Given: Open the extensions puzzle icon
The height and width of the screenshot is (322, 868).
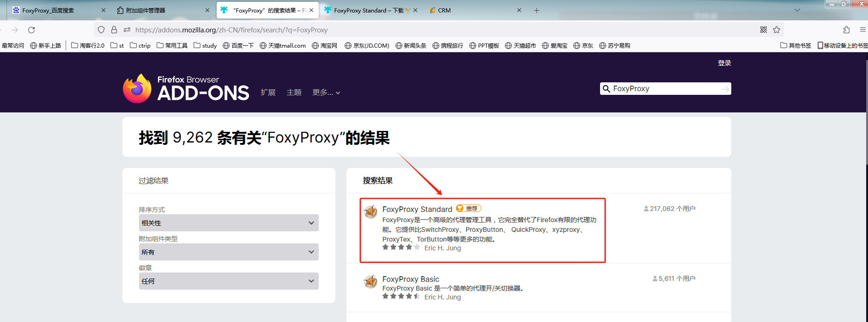Looking at the screenshot, I should point(846,30).
